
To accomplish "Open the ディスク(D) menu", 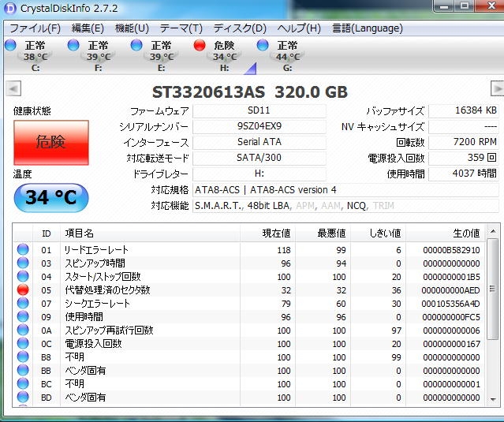I will point(240,28).
